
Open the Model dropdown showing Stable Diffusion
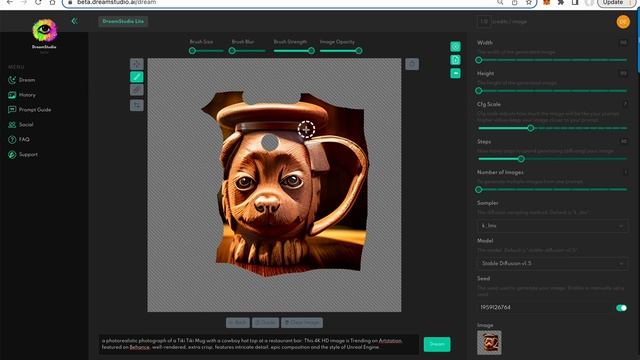[x=552, y=263]
